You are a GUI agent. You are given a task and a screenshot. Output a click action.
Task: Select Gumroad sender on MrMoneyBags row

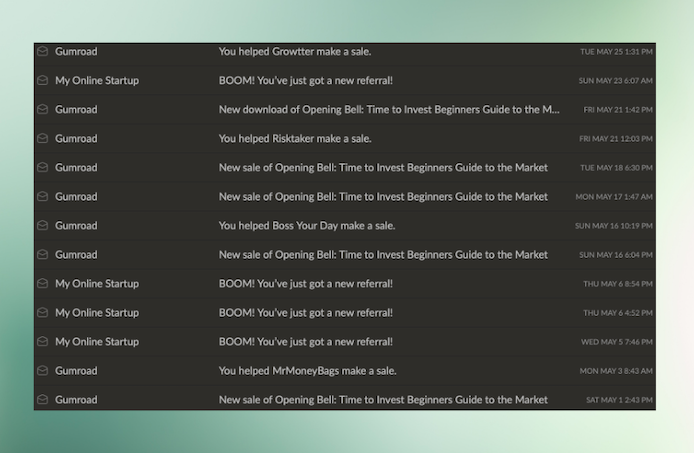point(76,371)
